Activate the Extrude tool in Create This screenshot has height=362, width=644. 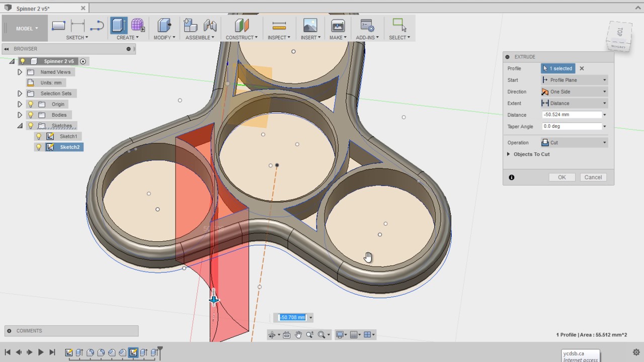coord(119,26)
